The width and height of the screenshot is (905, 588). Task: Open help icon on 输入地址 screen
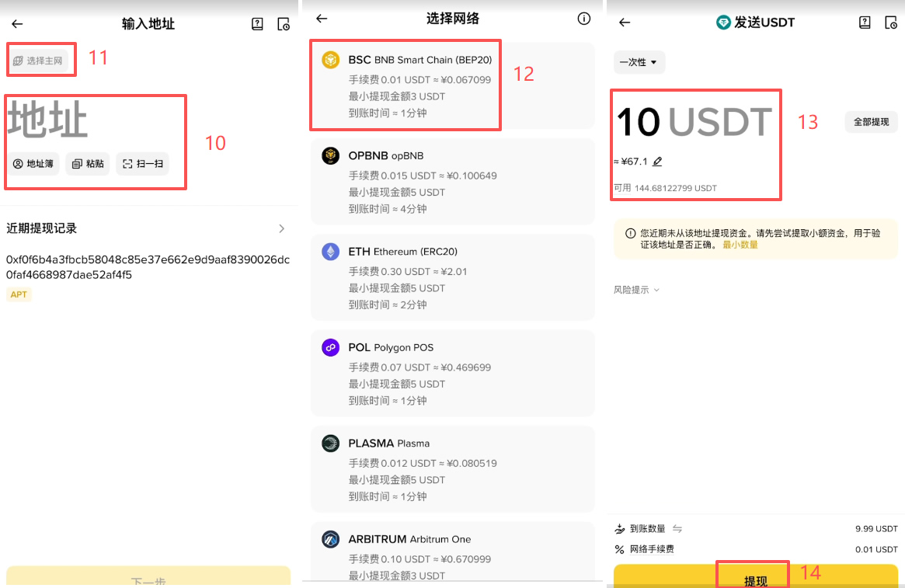click(257, 23)
